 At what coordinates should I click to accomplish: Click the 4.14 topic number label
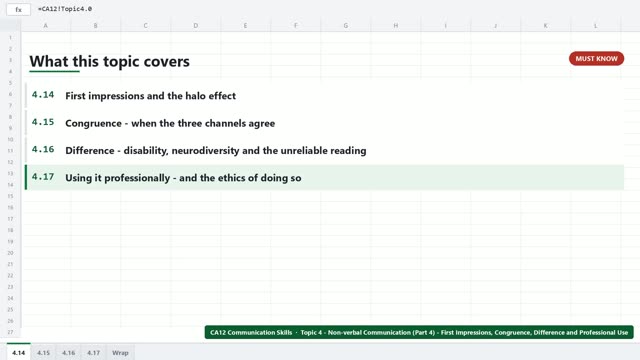tap(43, 95)
